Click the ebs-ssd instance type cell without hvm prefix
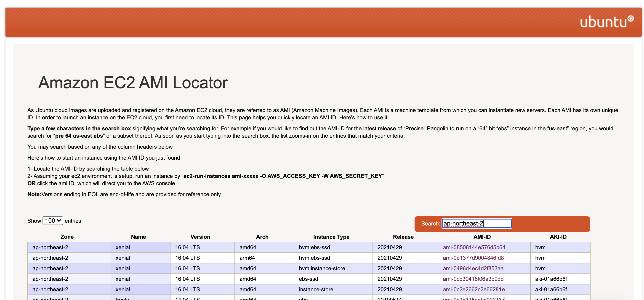 [333, 279]
